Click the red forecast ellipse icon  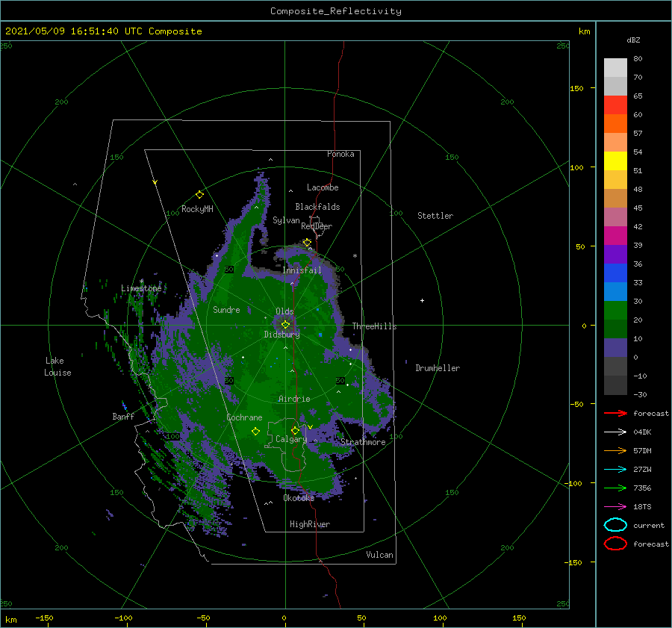coord(615,544)
